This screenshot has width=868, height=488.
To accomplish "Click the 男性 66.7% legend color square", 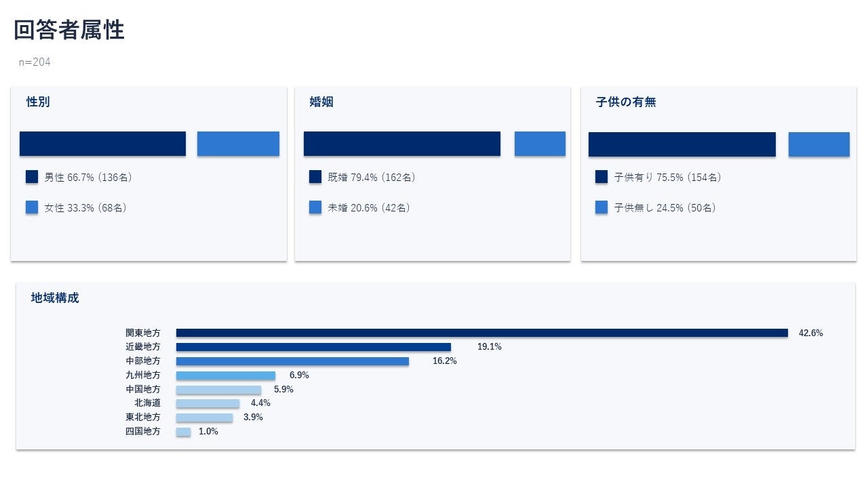I will click(32, 177).
